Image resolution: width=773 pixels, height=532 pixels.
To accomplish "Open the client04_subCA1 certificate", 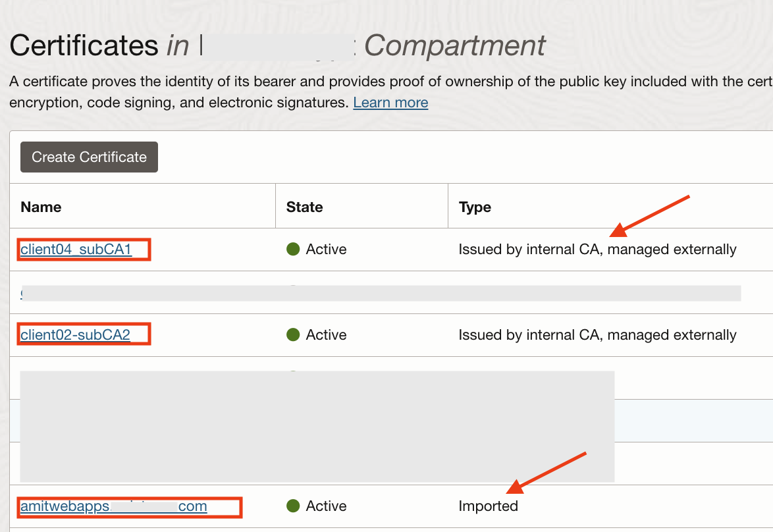I will 76,250.
